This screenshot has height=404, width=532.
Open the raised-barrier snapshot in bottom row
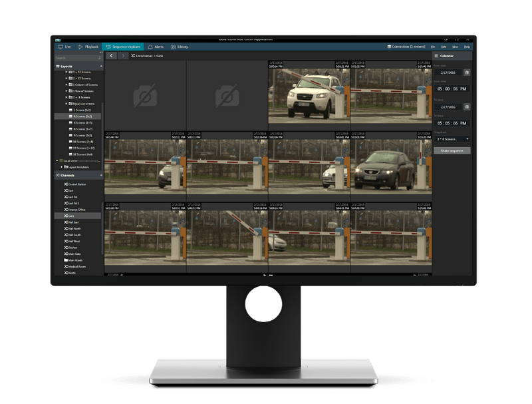[x=227, y=238]
